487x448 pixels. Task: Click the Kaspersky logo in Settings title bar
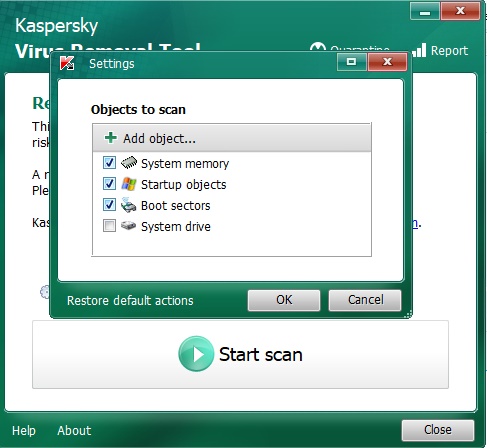tap(67, 63)
